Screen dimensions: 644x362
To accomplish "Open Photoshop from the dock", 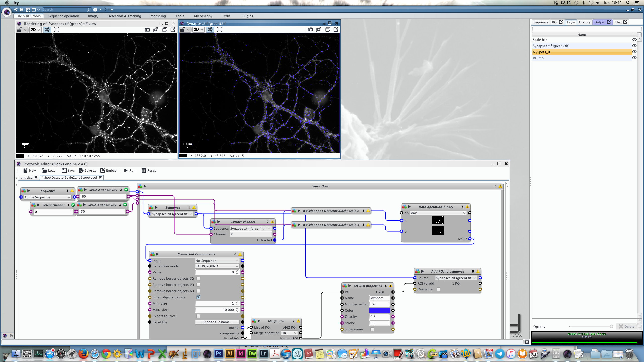I will click(x=218, y=354).
